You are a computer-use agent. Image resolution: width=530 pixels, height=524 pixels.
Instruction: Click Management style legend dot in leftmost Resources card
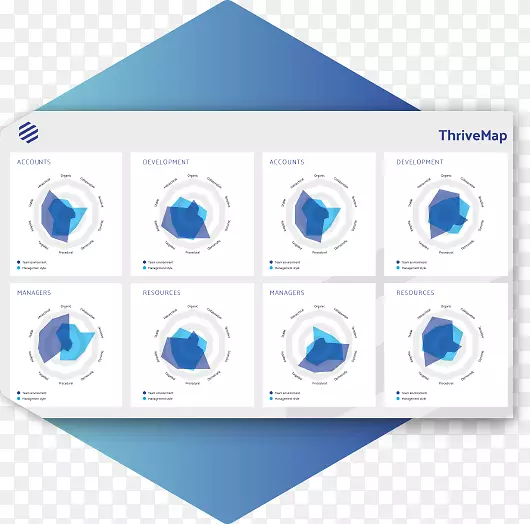click(x=144, y=399)
